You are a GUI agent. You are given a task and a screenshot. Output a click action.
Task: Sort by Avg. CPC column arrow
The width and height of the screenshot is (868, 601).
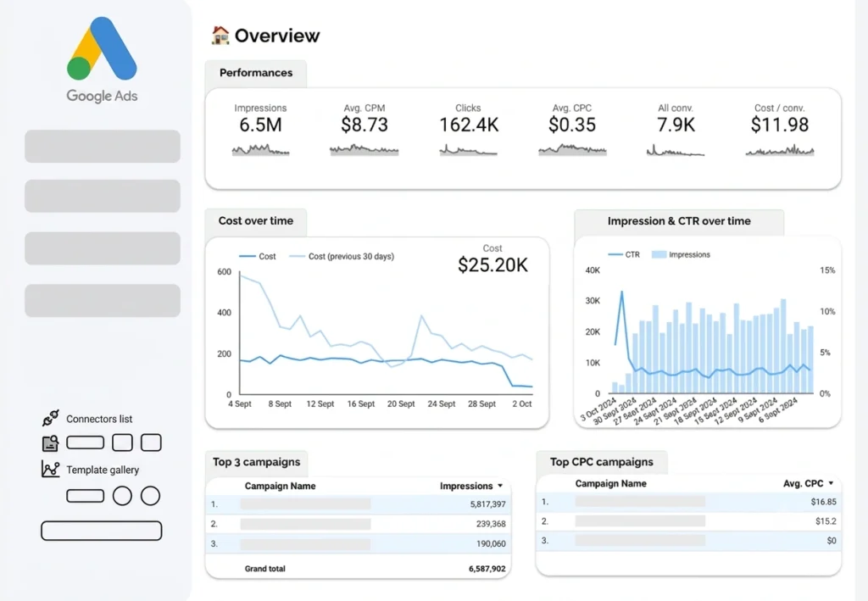(x=831, y=483)
